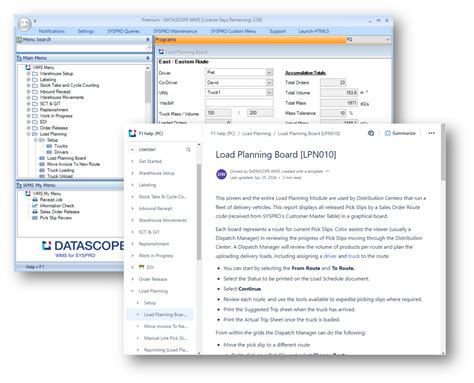Click the Receipt Job printer icon in My Menu

point(35,200)
